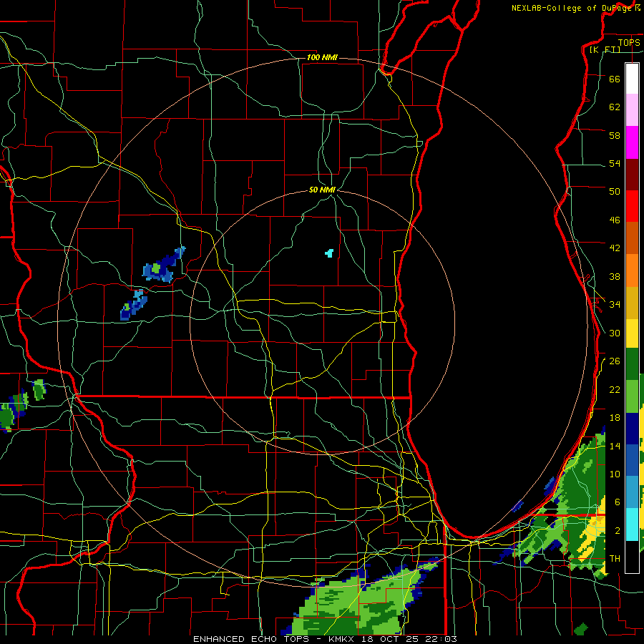Click the sky blue legend band
The width and height of the screenshot is (644, 644).
pyautogui.click(x=632, y=492)
